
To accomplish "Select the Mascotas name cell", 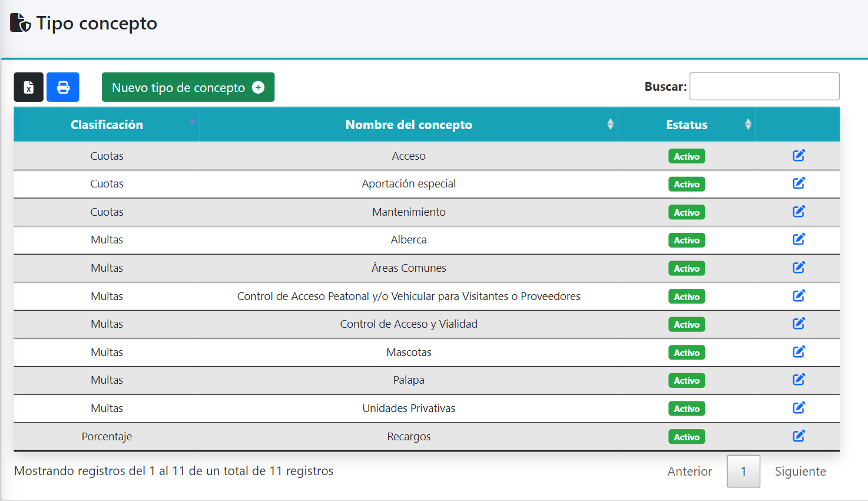I will [x=409, y=352].
